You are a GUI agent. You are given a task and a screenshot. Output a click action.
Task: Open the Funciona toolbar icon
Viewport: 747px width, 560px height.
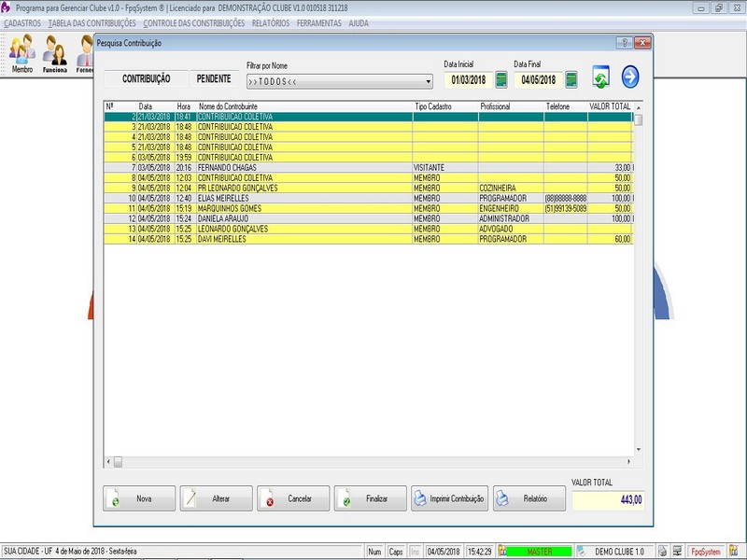54,53
